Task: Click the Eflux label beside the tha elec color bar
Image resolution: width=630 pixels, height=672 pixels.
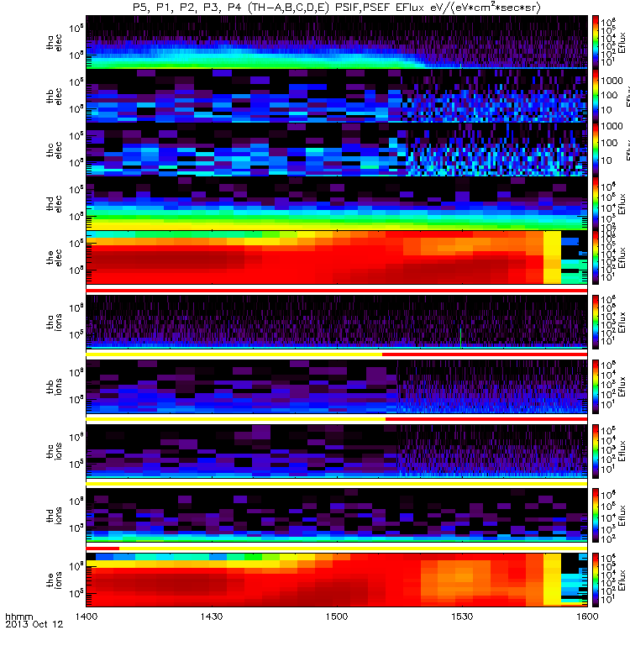Action: point(622,42)
